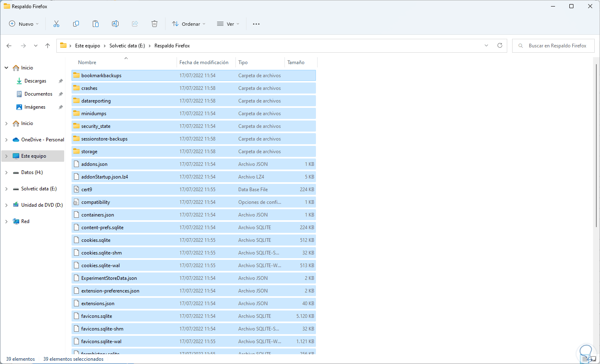
Task: Select the ExperimentStoreData.json file
Action: [x=194, y=278]
